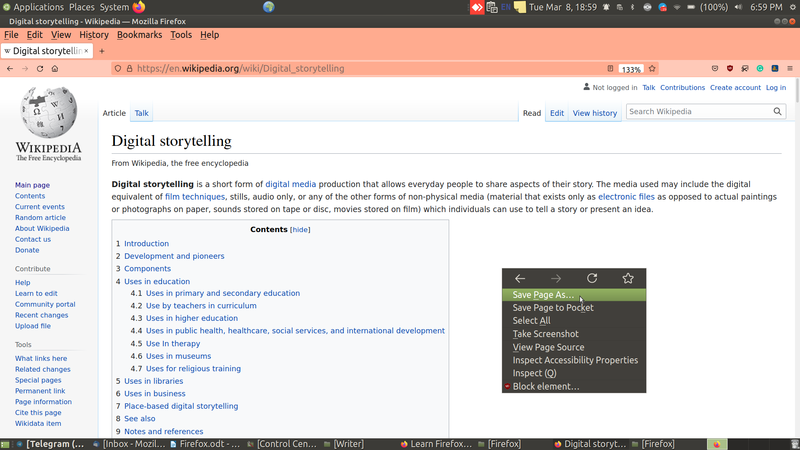The height and width of the screenshot is (450, 800).
Task: Go back using browser toolbar arrow
Action: [10, 68]
